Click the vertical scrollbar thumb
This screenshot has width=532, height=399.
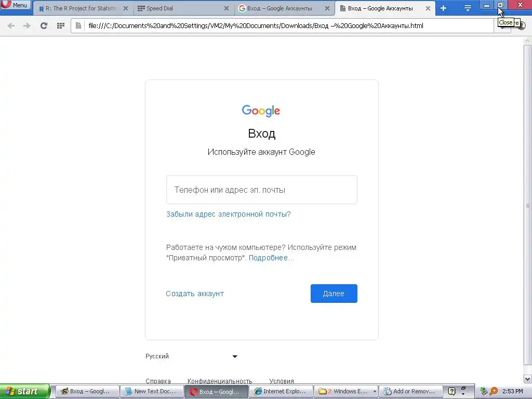[528, 205]
